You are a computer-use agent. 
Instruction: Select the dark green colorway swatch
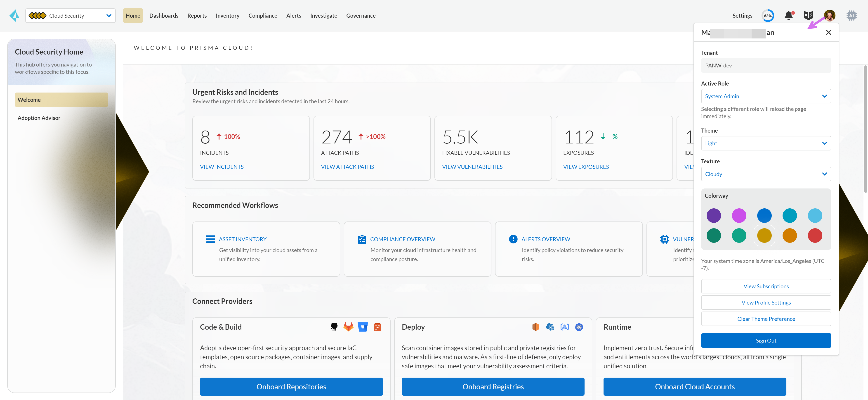point(714,236)
